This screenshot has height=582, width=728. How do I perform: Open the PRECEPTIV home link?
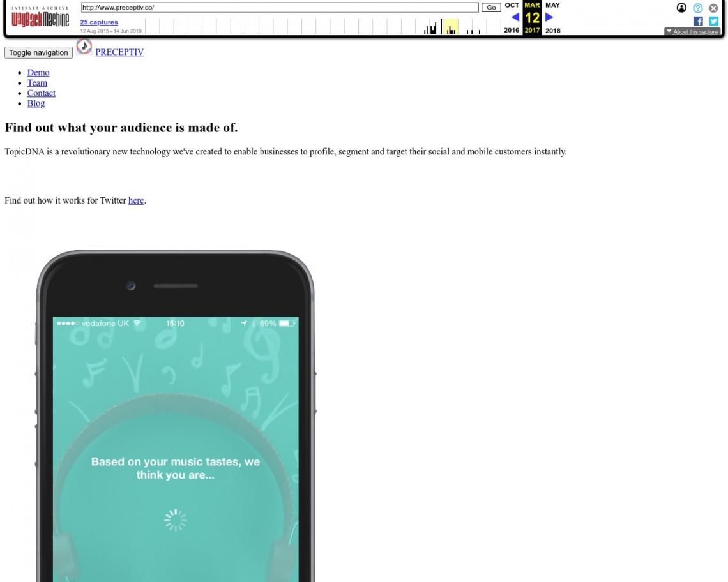tap(119, 52)
